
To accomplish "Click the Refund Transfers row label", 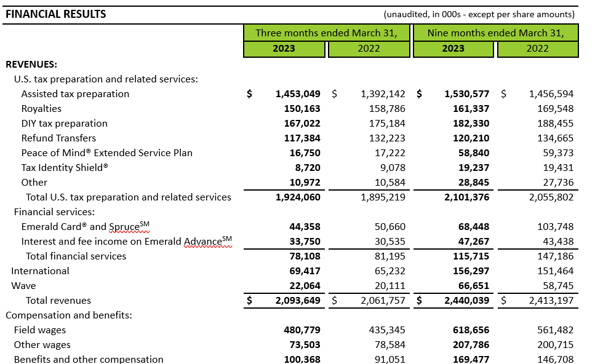I will tap(58, 138).
